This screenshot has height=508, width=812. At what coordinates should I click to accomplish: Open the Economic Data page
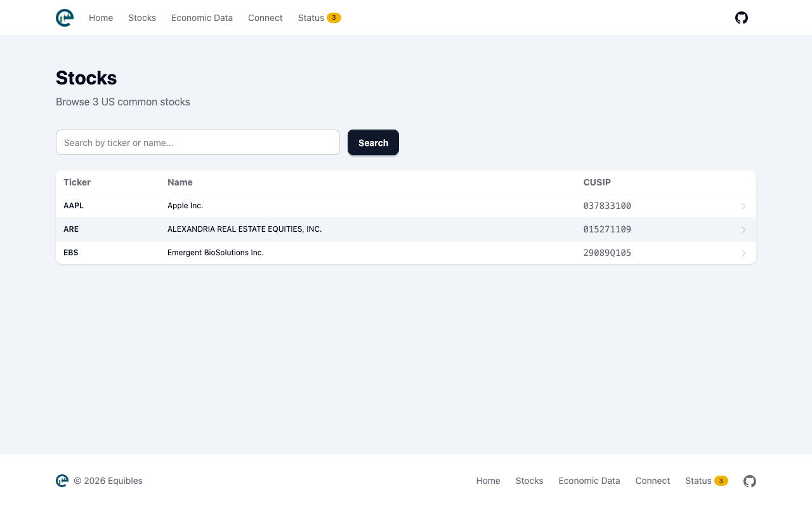point(202,18)
